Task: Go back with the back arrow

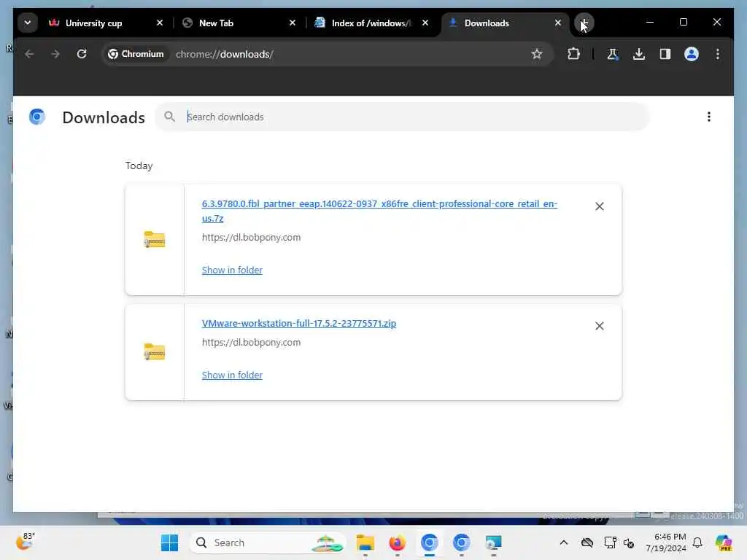Action: click(29, 54)
